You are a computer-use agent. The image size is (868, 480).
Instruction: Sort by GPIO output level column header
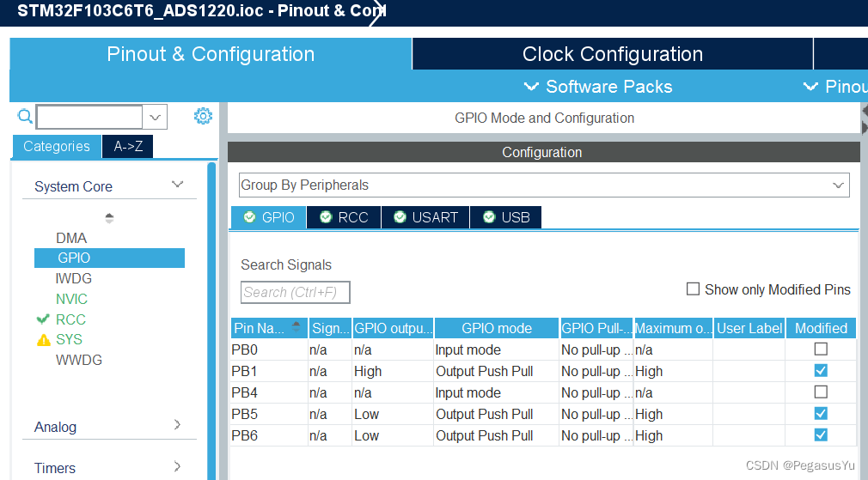pyautogui.click(x=393, y=329)
